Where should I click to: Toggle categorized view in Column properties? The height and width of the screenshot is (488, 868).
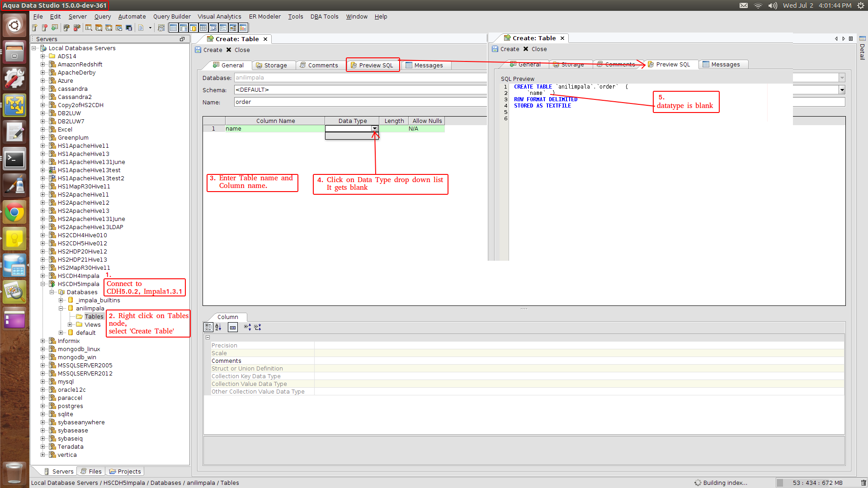coord(208,327)
